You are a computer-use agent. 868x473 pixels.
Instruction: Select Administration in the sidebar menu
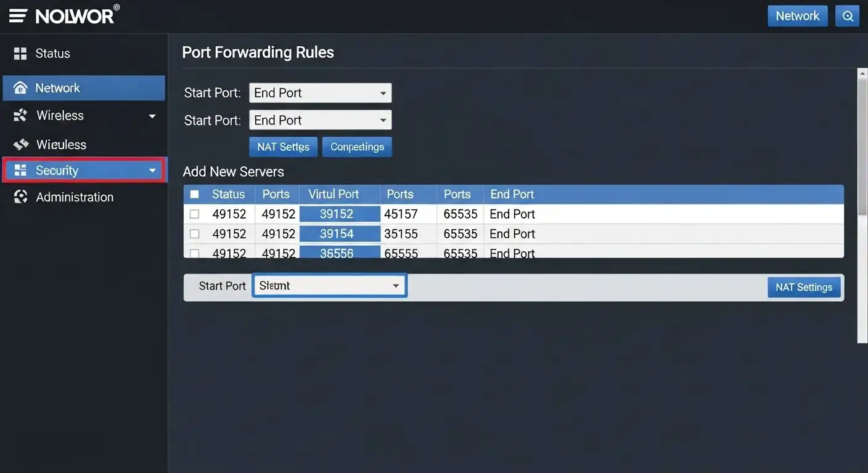pos(74,196)
